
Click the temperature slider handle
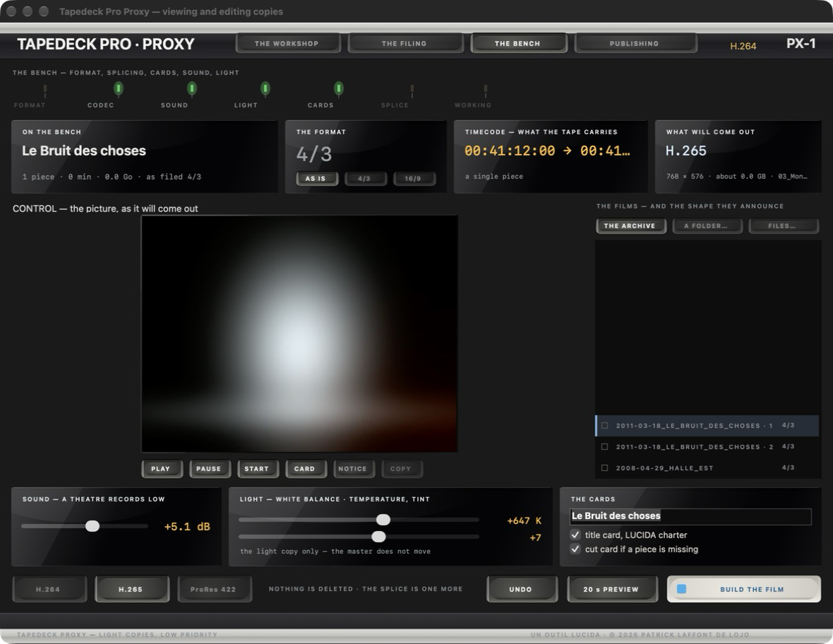(x=383, y=520)
